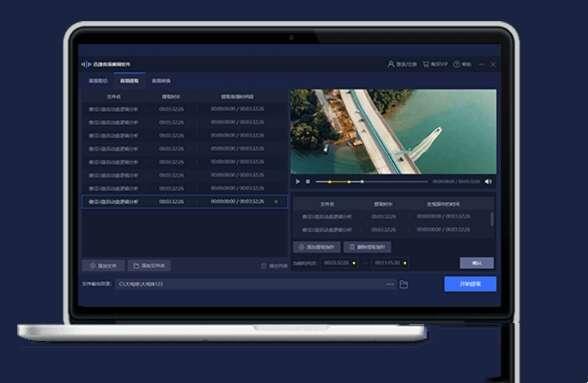Click the output path input field
Screen dimensions: 588x383
pyautogui.click(x=250, y=284)
